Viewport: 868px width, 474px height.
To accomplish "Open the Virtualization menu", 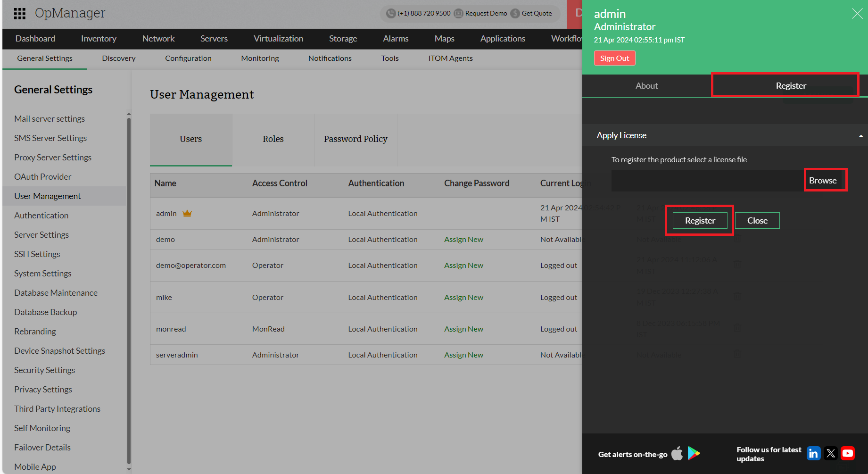I will pos(279,39).
